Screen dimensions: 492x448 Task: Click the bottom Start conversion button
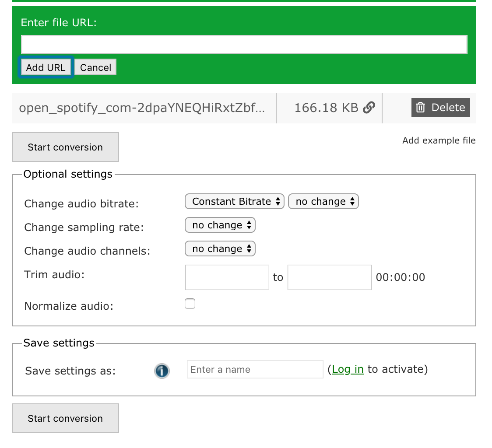66,418
